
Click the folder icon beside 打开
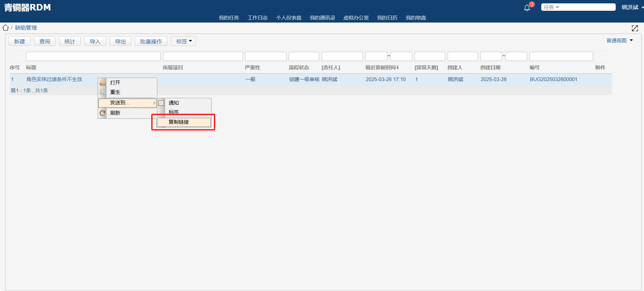pos(103,83)
